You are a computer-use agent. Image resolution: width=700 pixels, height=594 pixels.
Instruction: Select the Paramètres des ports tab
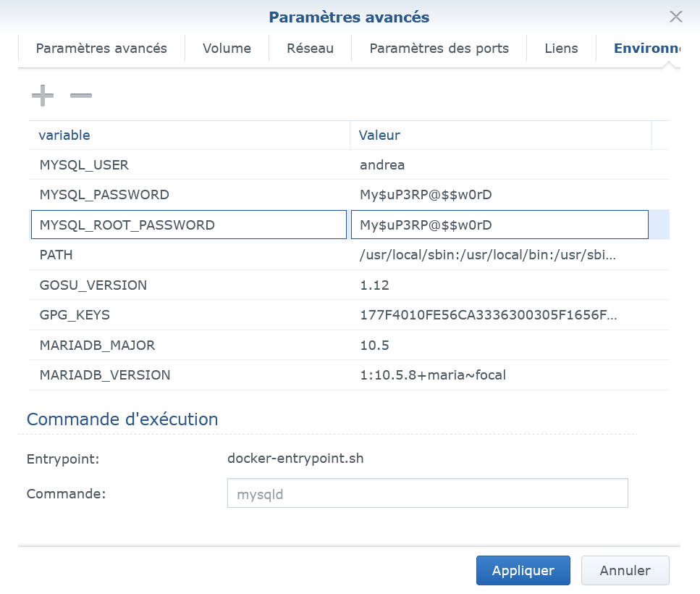[x=439, y=49]
